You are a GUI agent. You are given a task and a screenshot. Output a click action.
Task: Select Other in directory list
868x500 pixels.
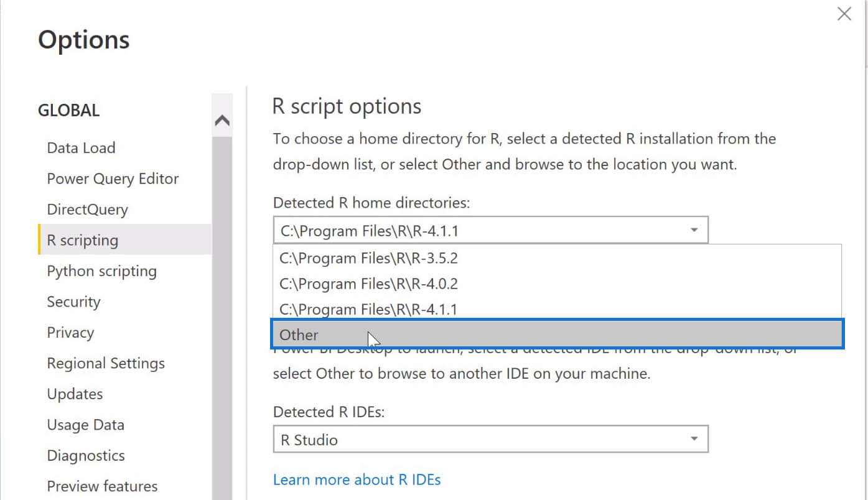557,335
